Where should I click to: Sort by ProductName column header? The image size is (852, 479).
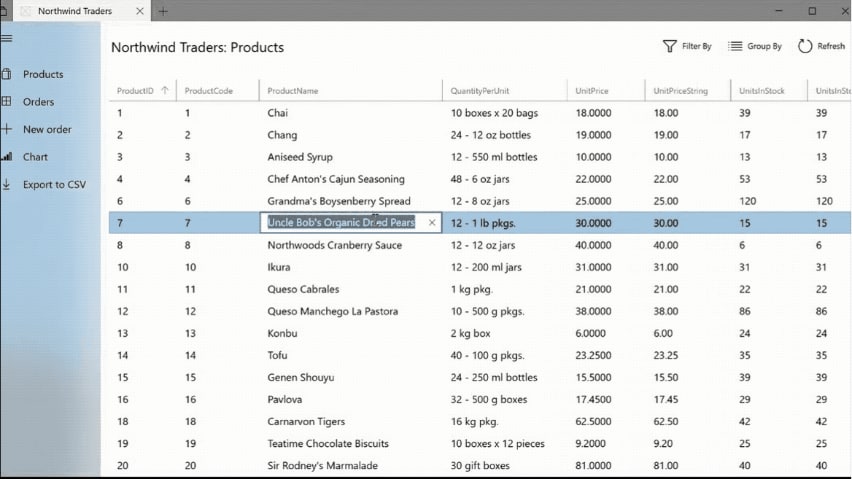350,91
